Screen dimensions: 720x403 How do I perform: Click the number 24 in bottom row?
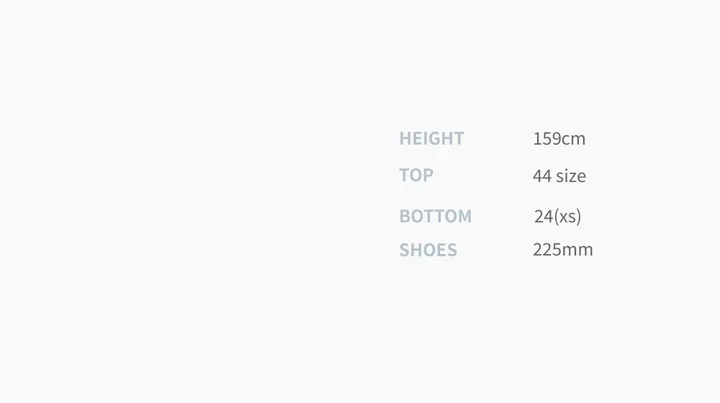tap(544, 216)
